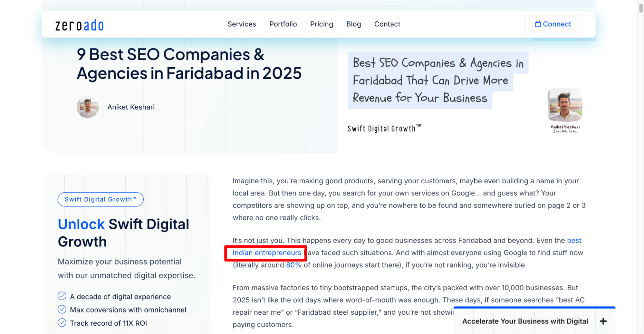644x334 pixels.
Task: Expand "Accelerate Your Business with Digital" panel
Action: (525, 321)
